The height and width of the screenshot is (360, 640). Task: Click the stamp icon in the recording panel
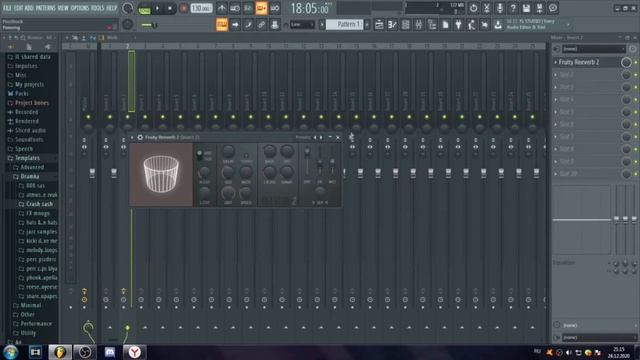click(x=275, y=24)
